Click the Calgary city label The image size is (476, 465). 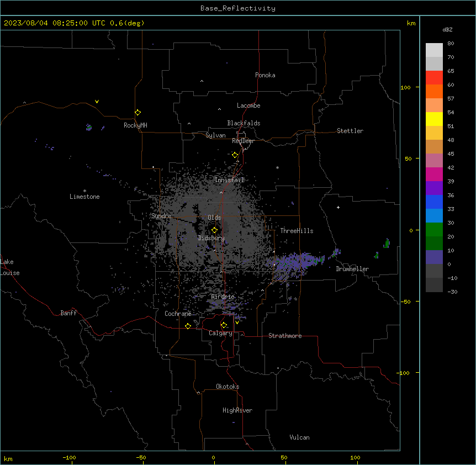221,333
